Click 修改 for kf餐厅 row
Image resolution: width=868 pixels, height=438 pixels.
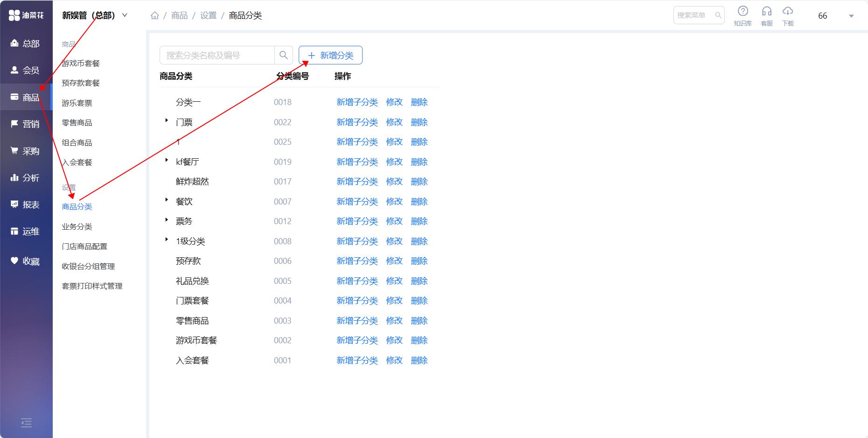[x=394, y=162]
